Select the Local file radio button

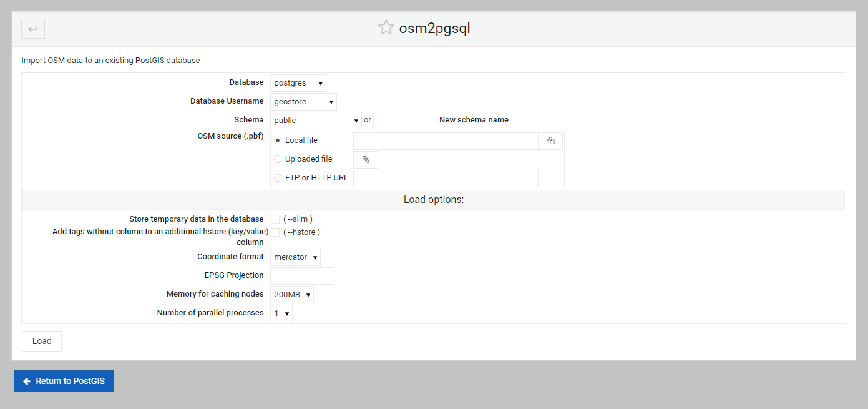278,140
